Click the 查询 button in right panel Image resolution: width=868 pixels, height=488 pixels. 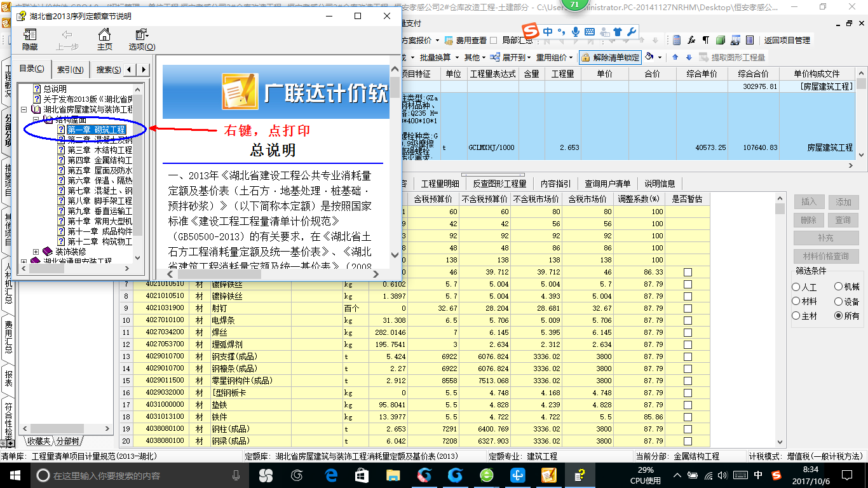tap(844, 220)
